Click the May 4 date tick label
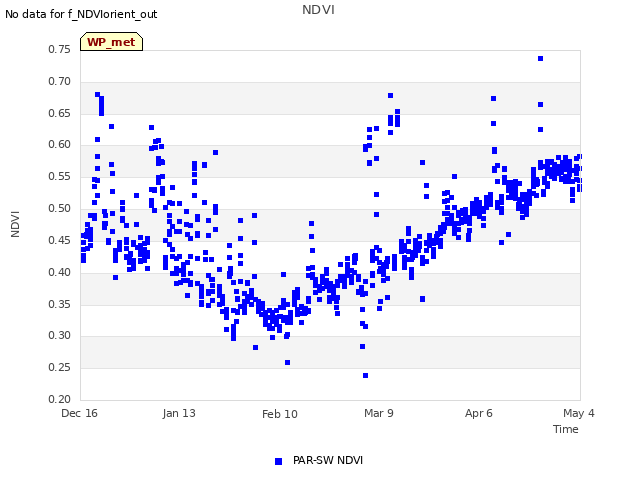 coord(578,413)
